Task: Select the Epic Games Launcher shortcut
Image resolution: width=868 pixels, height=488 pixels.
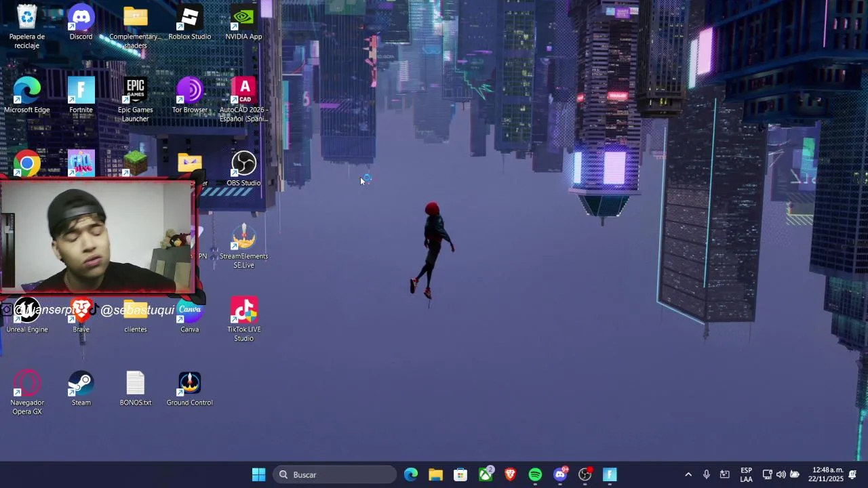Action: [x=136, y=99]
